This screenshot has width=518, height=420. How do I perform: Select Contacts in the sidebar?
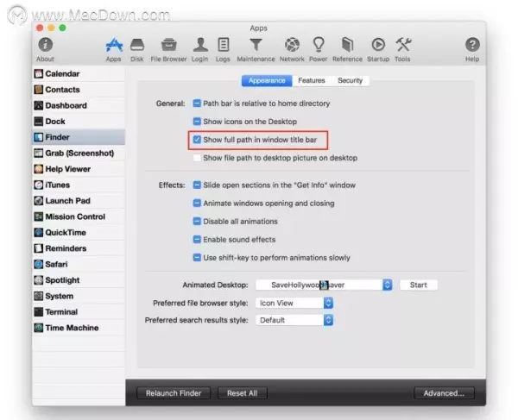(79, 90)
